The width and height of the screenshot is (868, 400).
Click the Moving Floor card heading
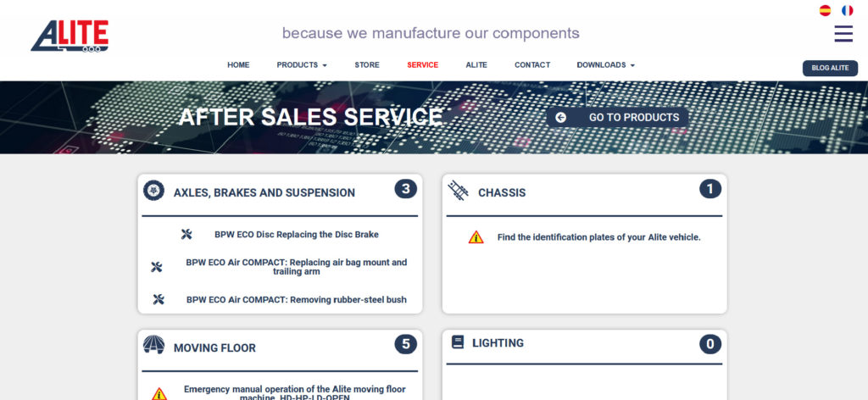tap(214, 348)
